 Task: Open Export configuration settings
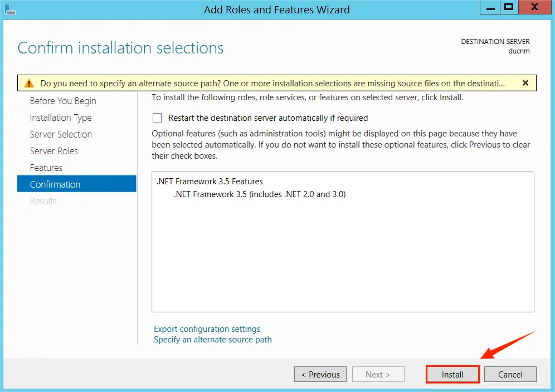click(207, 329)
